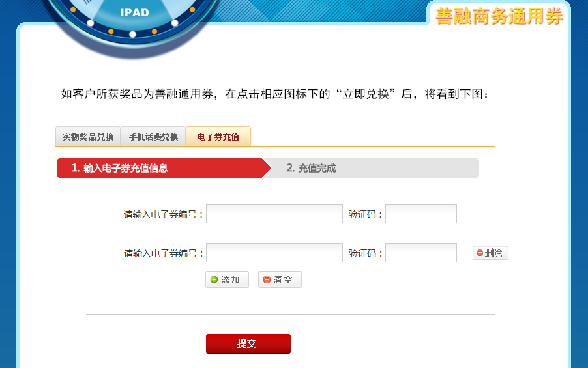
Task: Focus the second 电子券编号 input field
Action: tap(274, 253)
